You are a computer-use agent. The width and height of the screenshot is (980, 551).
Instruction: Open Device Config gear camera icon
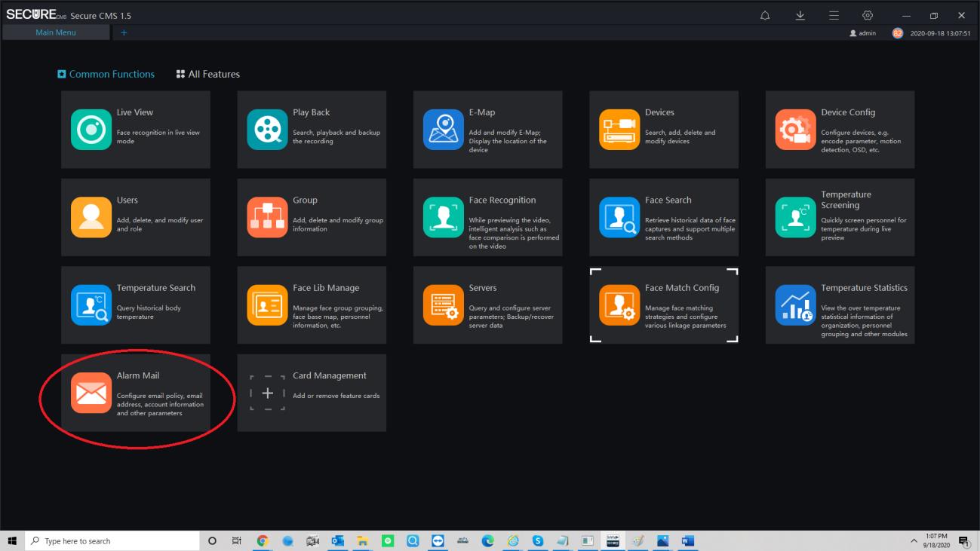pyautogui.click(x=795, y=130)
